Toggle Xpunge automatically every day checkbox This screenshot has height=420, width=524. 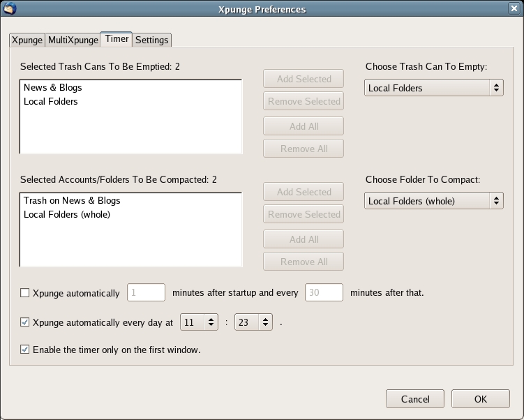point(24,322)
